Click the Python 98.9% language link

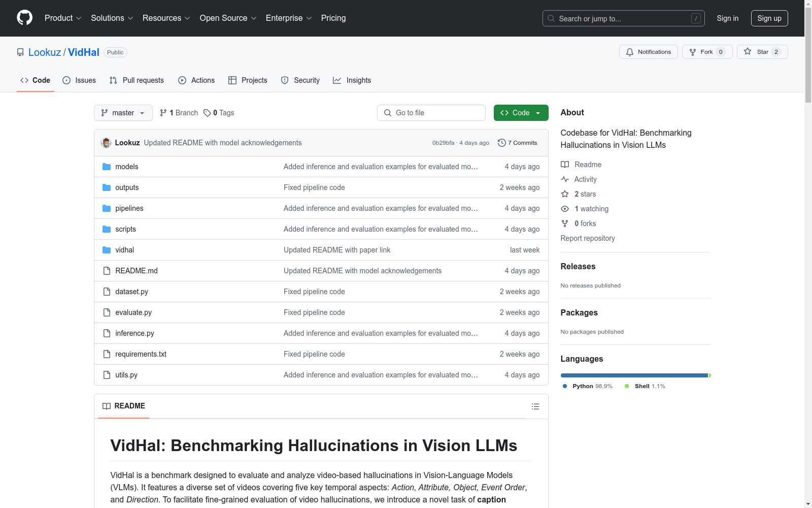point(588,386)
